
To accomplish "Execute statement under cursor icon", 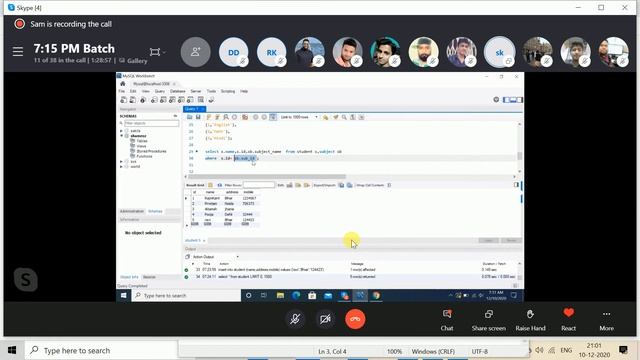I will pos(217,117).
